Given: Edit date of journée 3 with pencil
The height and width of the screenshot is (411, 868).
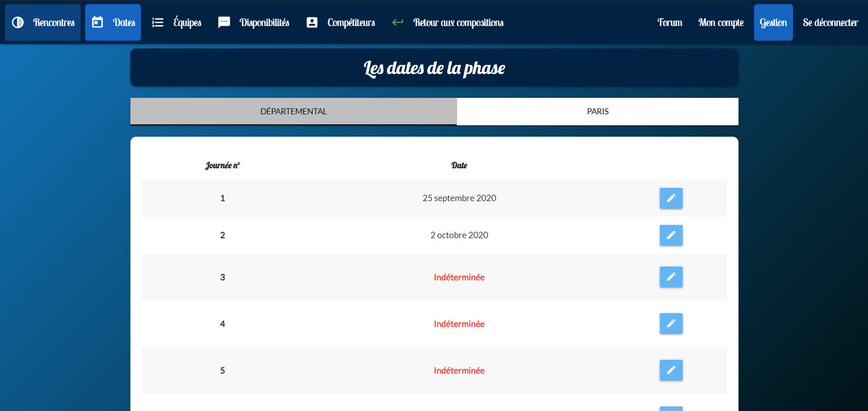Looking at the screenshot, I should pos(671,277).
